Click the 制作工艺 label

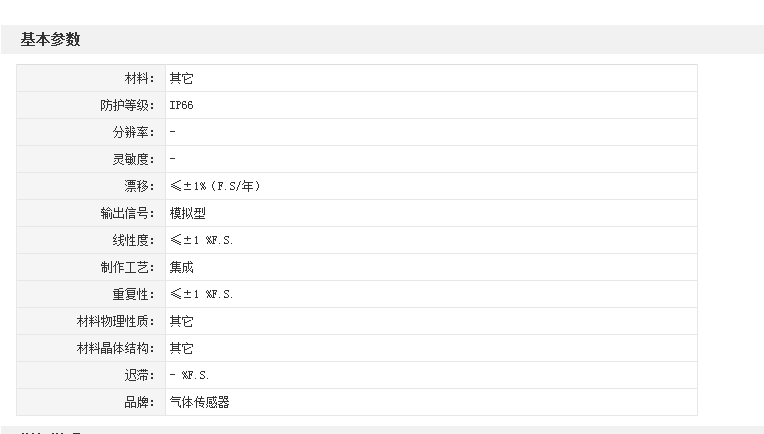click(x=127, y=267)
